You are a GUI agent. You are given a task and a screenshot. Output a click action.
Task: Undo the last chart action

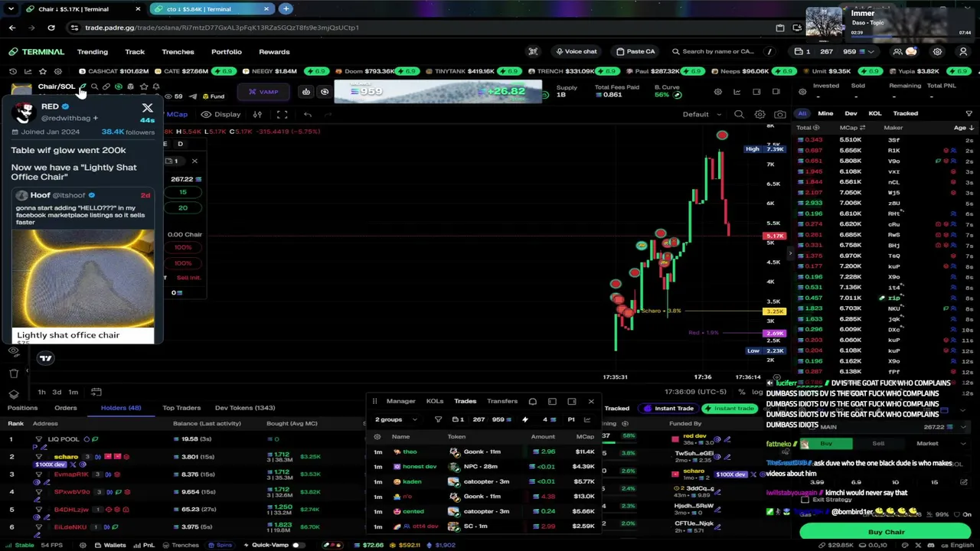tap(308, 115)
